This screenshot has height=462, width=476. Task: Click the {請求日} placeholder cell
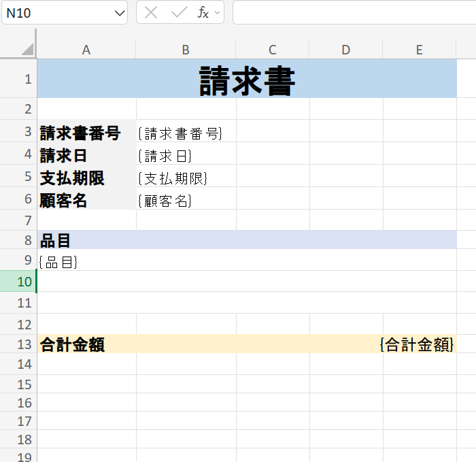[186, 153]
